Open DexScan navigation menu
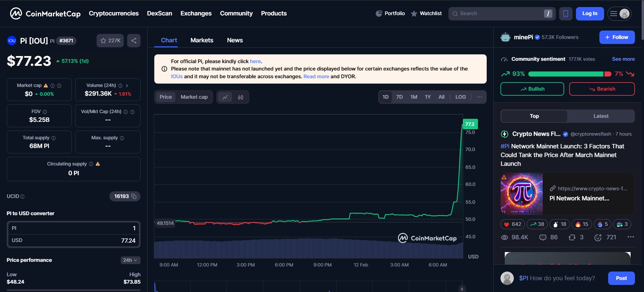 (x=160, y=13)
